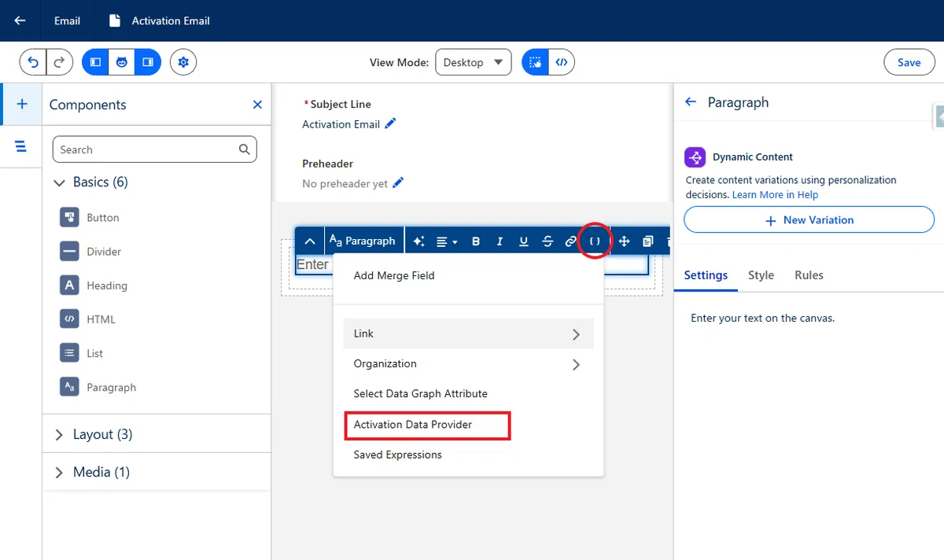Click the move component handle icon

tap(624, 241)
